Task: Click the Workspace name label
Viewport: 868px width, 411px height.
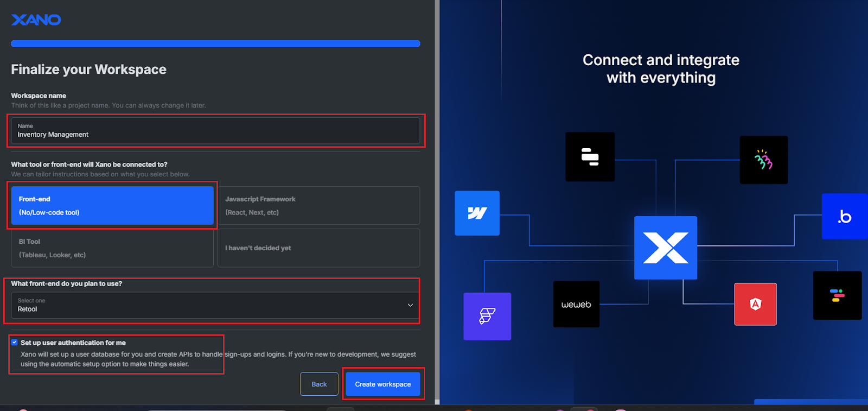Action: 39,96
